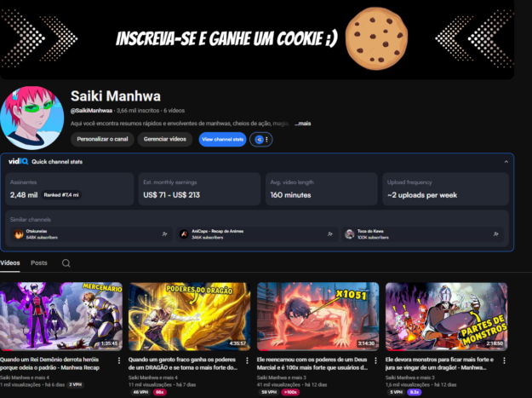Click the '>100x' multiplier badge
The image size is (532, 398).
pyautogui.click(x=290, y=392)
